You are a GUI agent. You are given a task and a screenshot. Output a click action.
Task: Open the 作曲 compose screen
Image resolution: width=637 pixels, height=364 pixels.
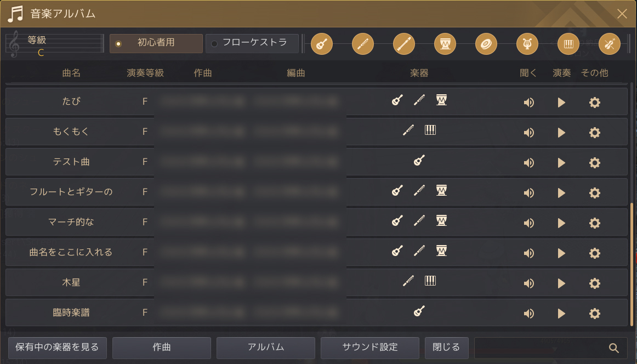coord(162,348)
